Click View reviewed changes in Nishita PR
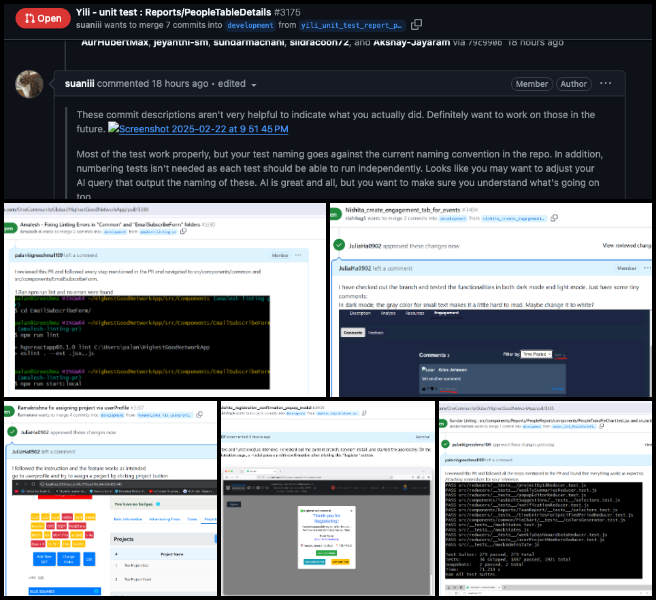656x600 pixels. coord(626,245)
